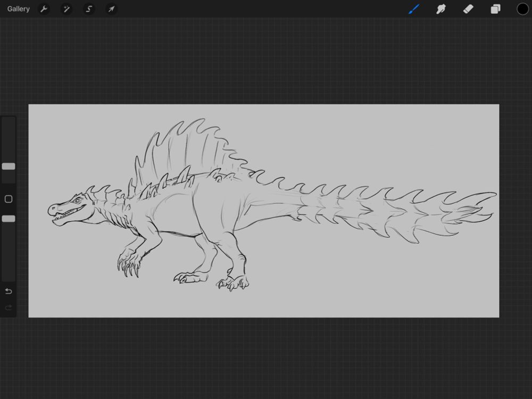Open the Adjustments magic wand menu
The height and width of the screenshot is (399, 532).
(x=66, y=9)
